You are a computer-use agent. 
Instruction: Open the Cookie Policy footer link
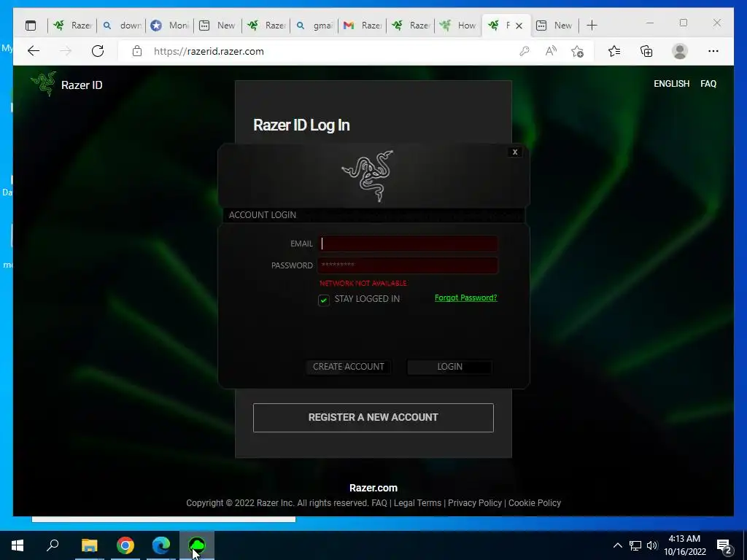point(535,503)
